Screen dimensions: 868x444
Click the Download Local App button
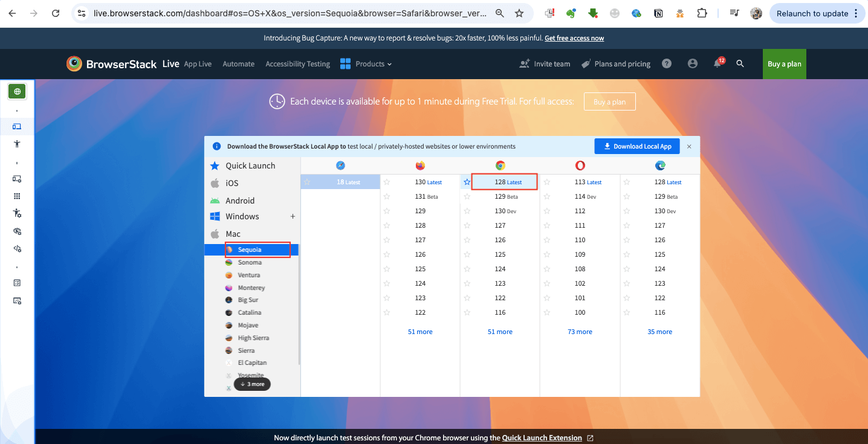click(637, 146)
